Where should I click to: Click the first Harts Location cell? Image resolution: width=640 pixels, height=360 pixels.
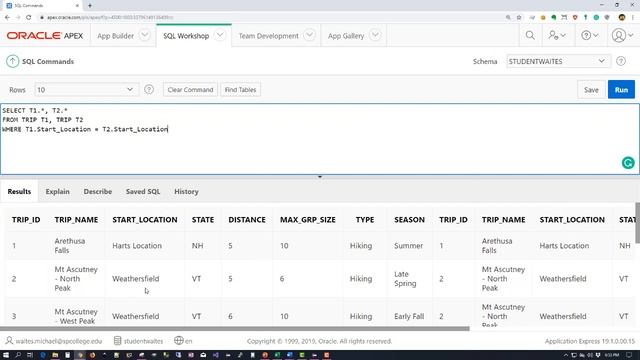point(137,246)
